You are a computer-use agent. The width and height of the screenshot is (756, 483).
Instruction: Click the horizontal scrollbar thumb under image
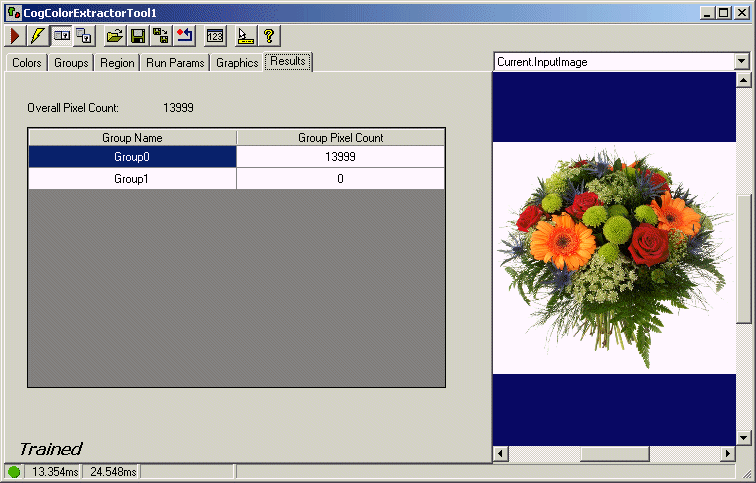[x=615, y=454]
